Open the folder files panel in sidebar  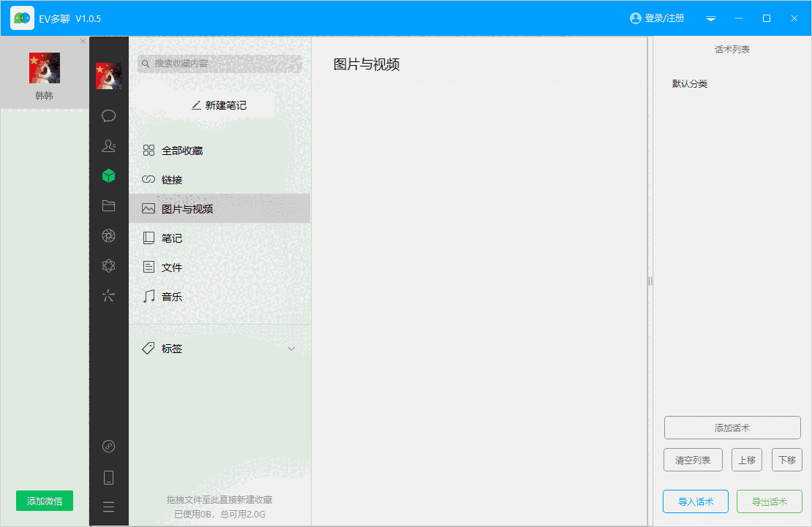click(108, 205)
